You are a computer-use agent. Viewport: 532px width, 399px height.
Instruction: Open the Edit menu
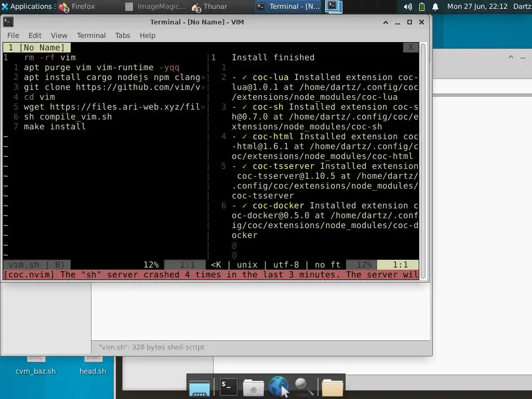pos(35,35)
